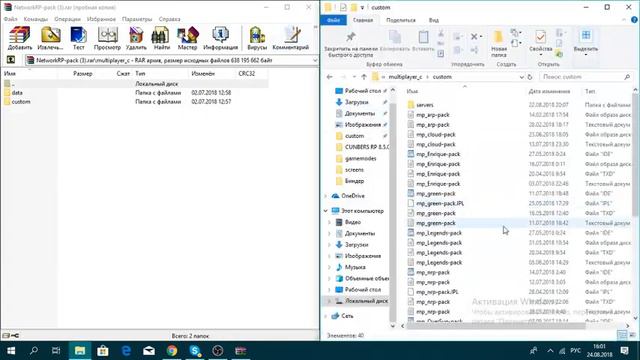Click the Извлечь (Extract) icon in WinRAR
This screenshot has width=640, height=360.
tap(50, 38)
